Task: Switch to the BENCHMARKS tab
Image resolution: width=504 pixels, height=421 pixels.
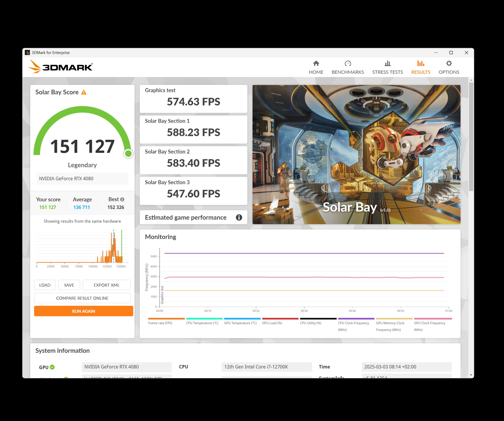Action: tap(348, 67)
